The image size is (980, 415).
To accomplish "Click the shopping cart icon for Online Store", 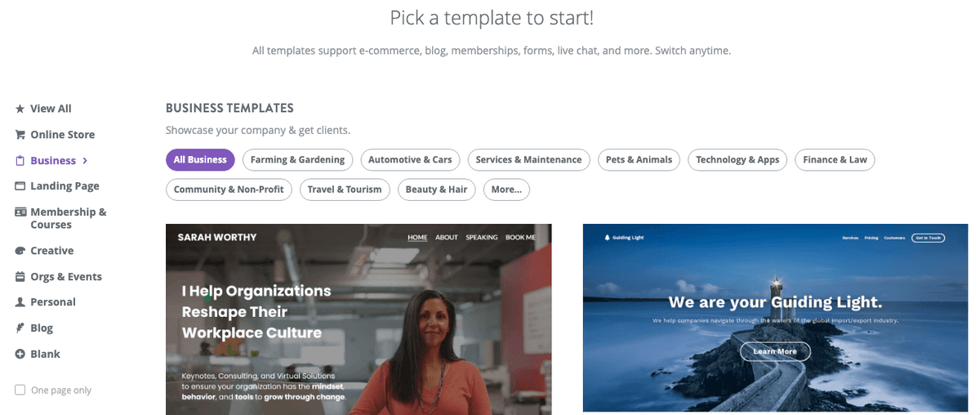I will 20,135.
